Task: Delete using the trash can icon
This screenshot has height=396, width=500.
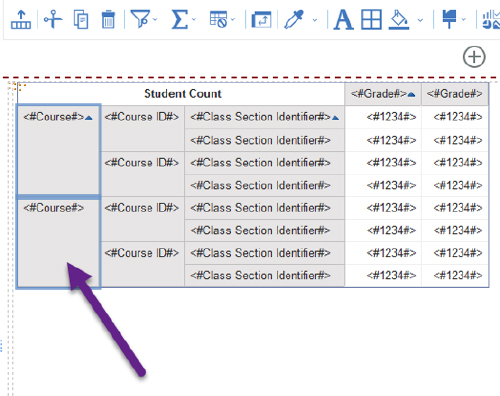Action: pyautogui.click(x=108, y=20)
